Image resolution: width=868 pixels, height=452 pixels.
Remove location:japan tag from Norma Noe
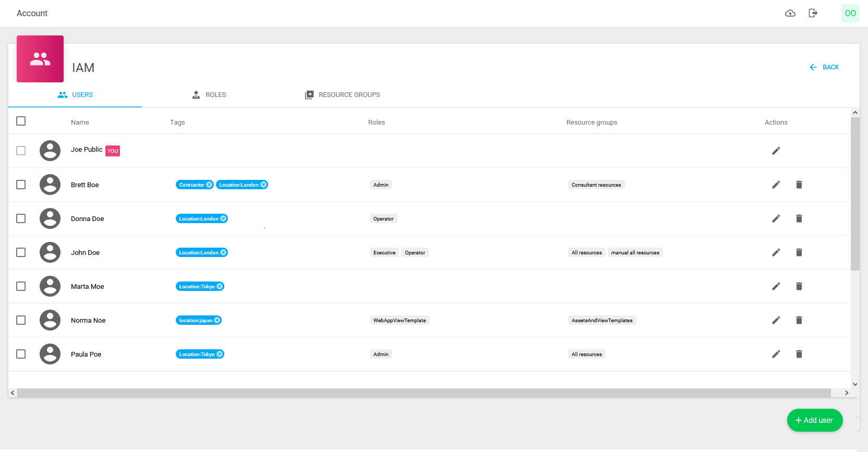point(217,320)
